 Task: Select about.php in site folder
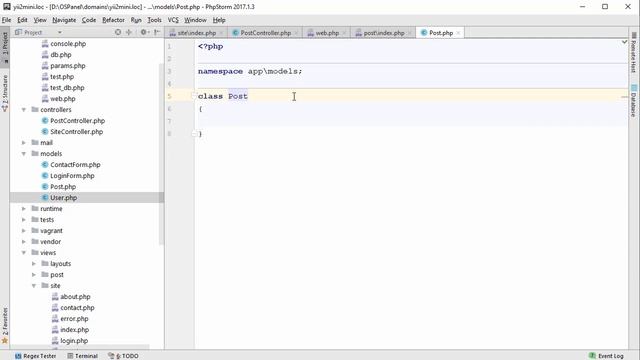[x=76, y=297]
